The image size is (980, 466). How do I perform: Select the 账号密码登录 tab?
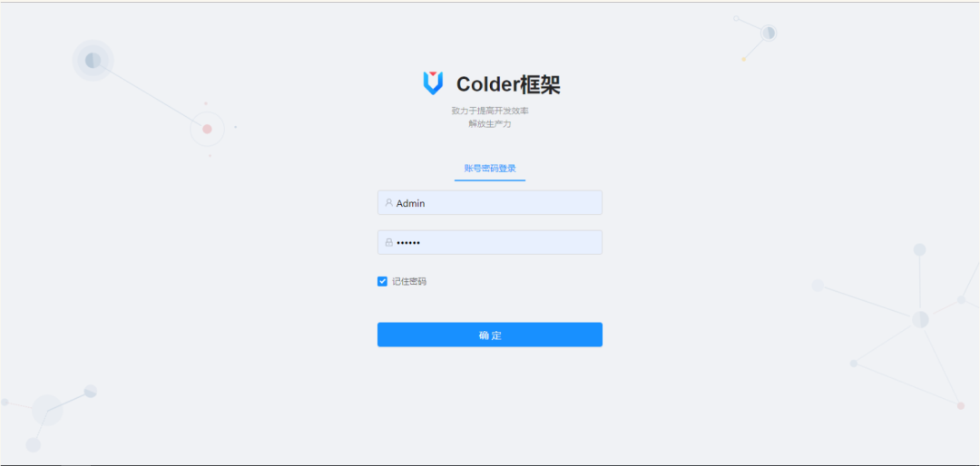click(x=490, y=169)
